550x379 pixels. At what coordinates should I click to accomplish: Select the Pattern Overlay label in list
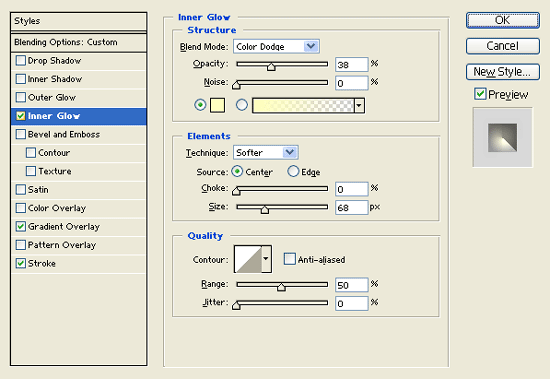62,245
